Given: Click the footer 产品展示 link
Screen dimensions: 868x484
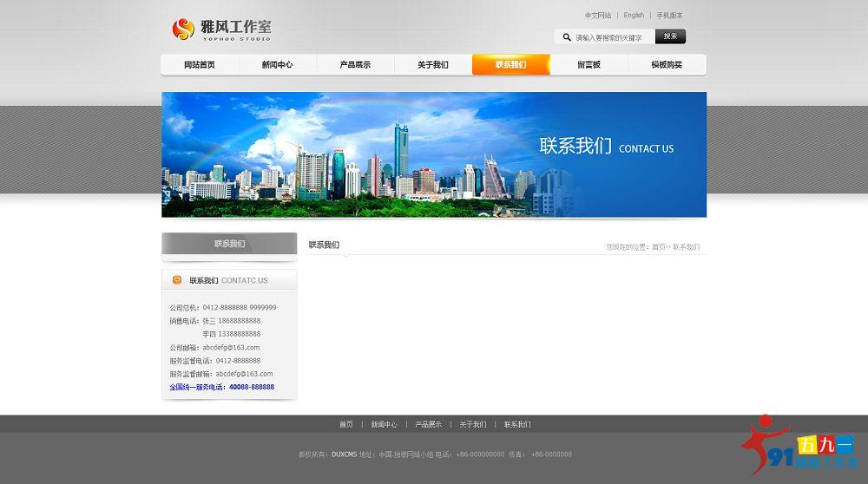Looking at the screenshot, I should [429, 424].
